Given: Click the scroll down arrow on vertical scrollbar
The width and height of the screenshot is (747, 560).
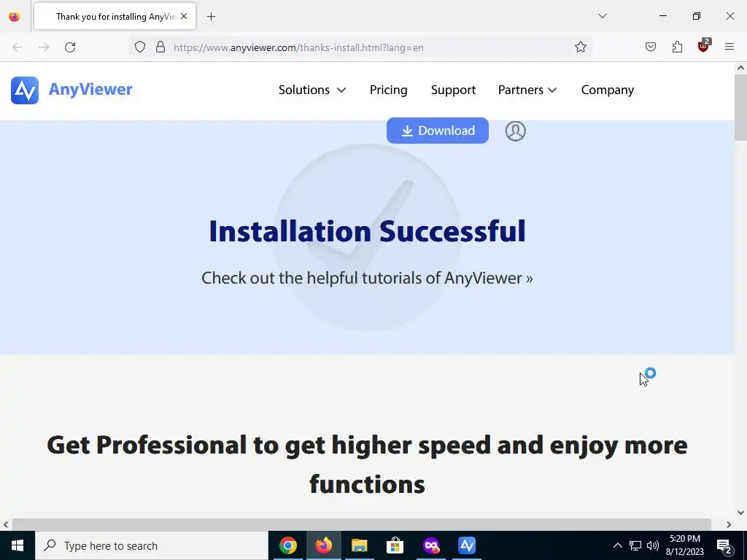Looking at the screenshot, I should tap(741, 513).
